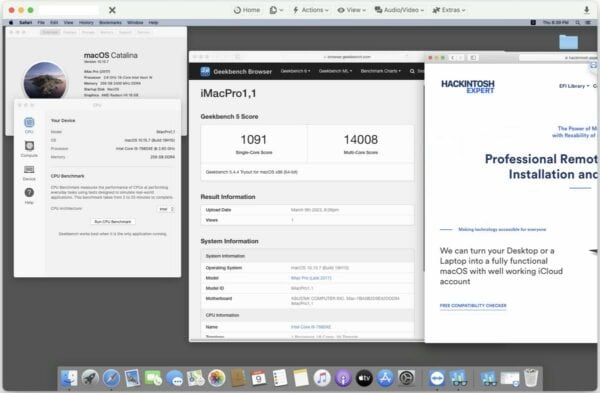Open the CPU Architecture selector
Image resolution: width=600 pixels, height=393 pixels.
166,209
